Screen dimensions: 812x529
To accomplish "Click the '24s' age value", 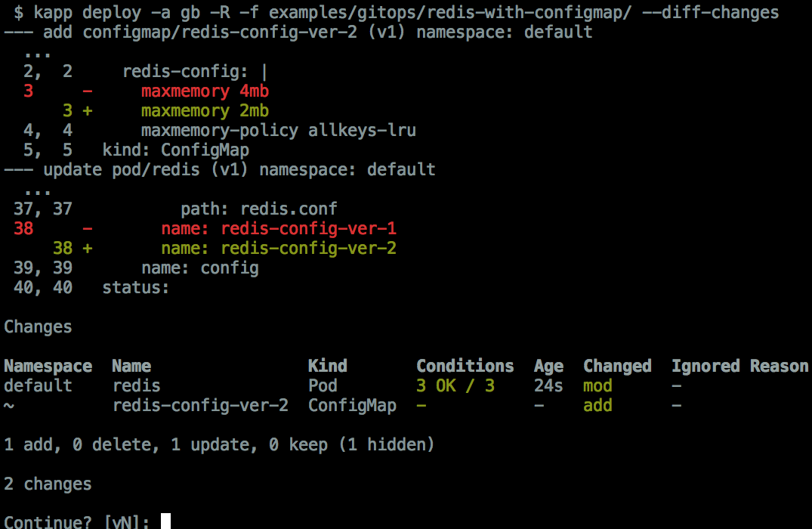I will point(548,386).
